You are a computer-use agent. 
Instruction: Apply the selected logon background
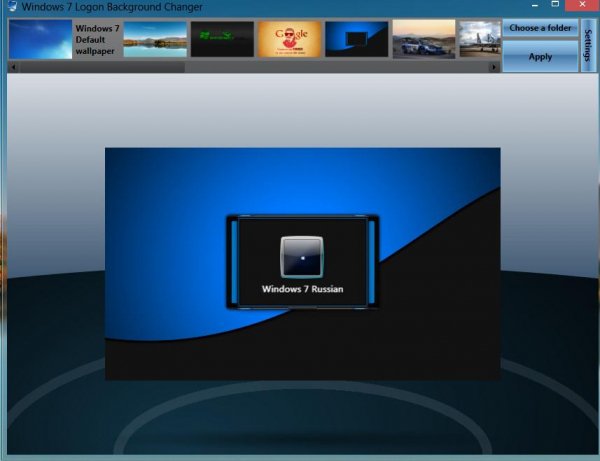[540, 57]
